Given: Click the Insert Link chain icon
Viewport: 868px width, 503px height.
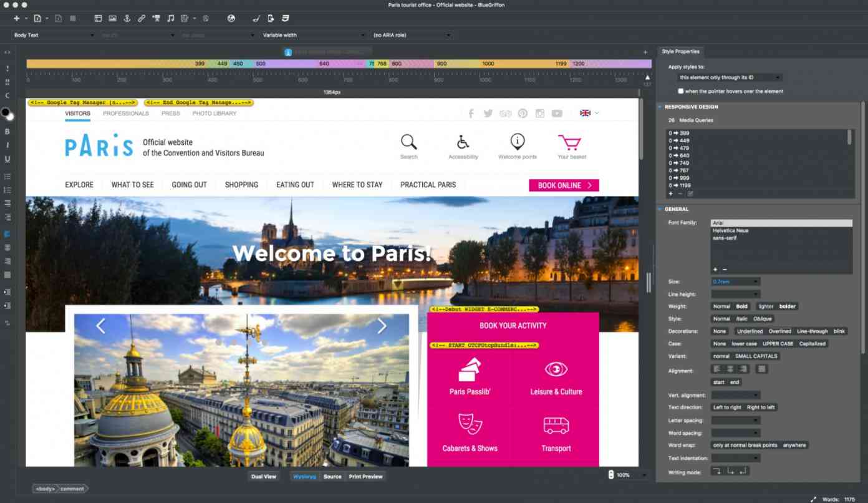Looking at the screenshot, I should (140, 18).
